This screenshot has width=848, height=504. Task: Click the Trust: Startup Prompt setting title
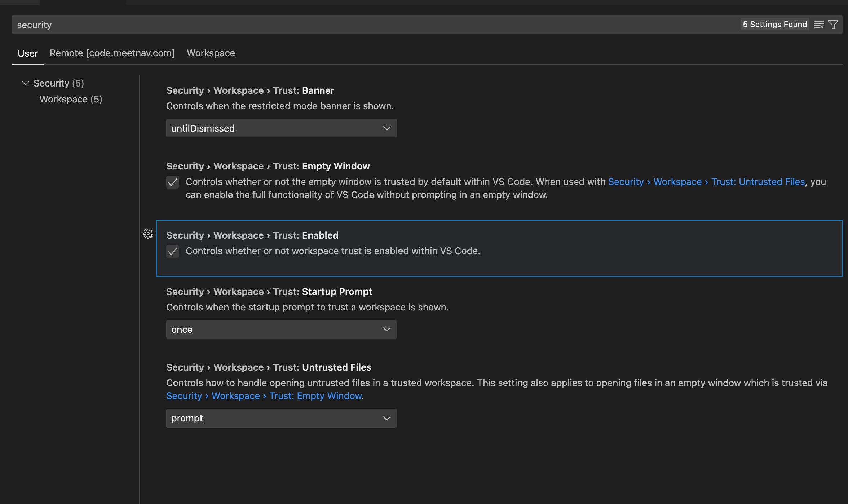269,292
